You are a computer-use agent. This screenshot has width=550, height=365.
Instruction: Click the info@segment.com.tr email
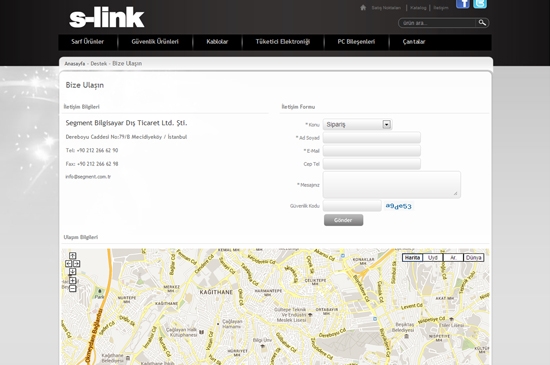[x=88, y=177]
